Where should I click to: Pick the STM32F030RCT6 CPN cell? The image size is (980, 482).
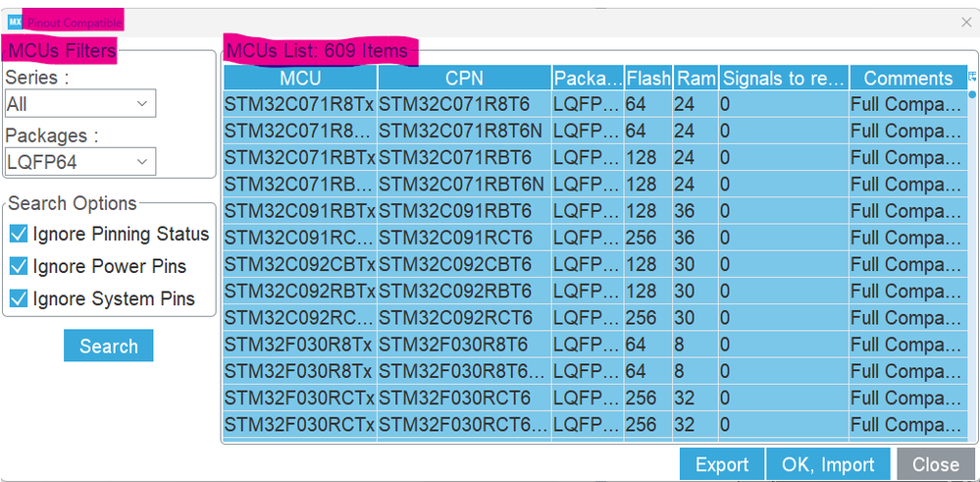click(464, 398)
